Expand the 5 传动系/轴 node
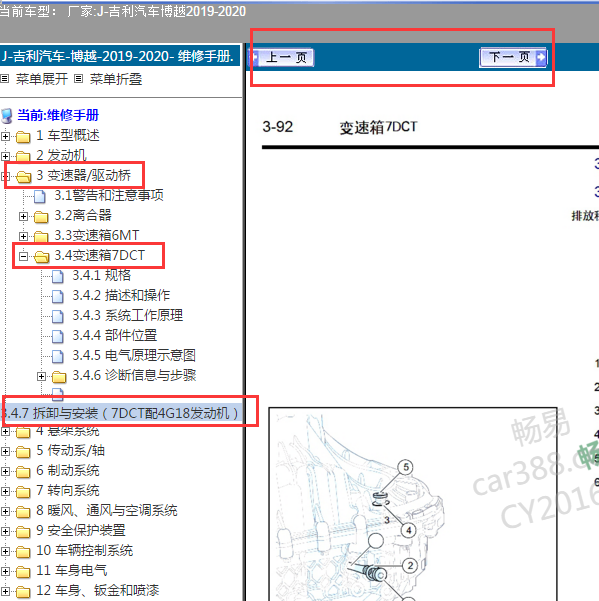 coord(5,452)
